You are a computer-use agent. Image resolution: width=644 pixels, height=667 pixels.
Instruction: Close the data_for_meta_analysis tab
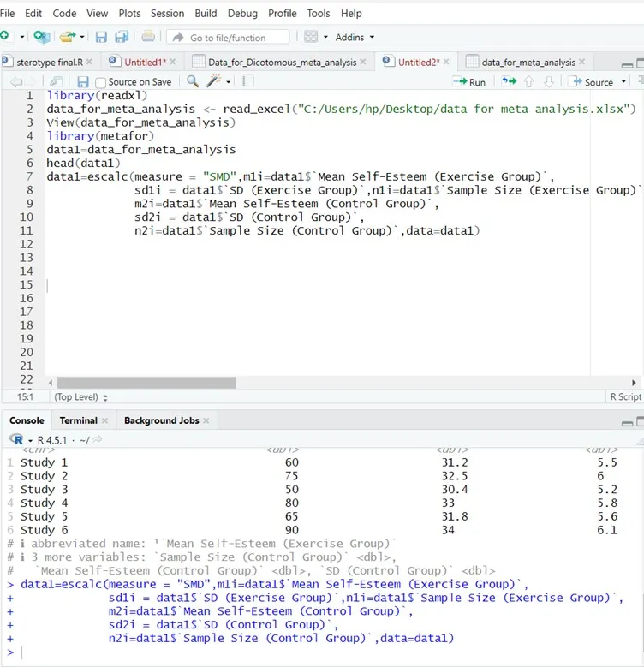581,62
